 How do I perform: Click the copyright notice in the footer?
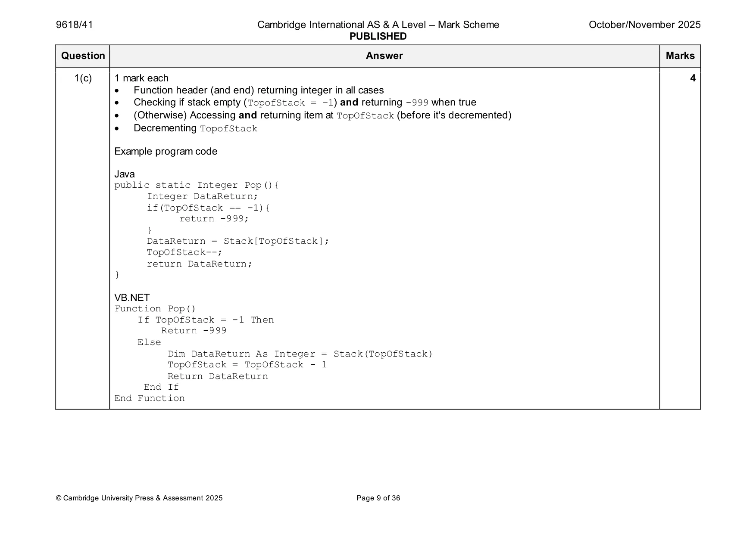139,498
